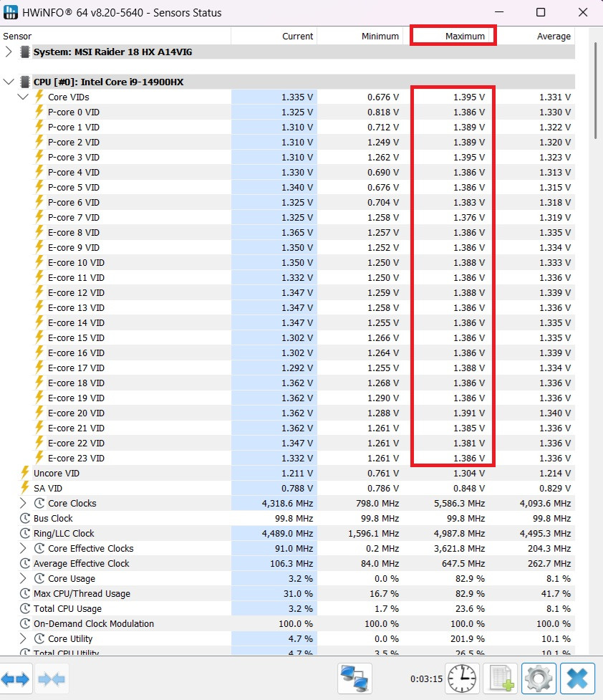Click the 201.9 % maximum Core Utility value
Screen dimensions: 603x700
pos(468,638)
